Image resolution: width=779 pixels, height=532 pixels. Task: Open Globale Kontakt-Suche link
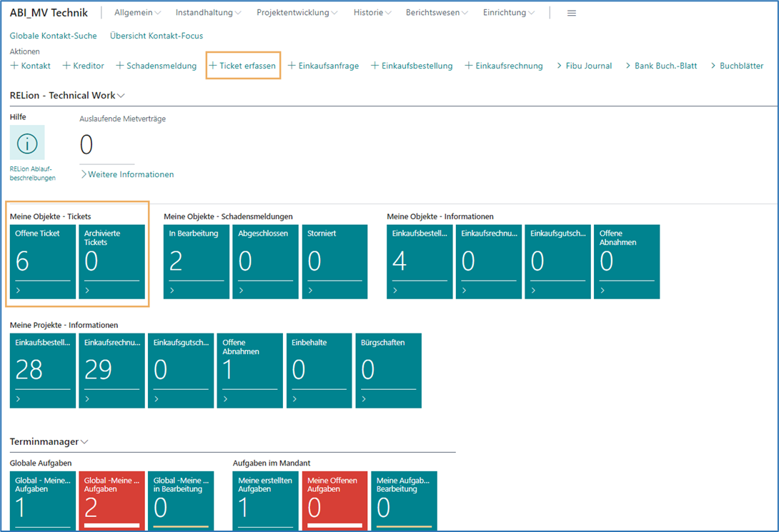54,36
